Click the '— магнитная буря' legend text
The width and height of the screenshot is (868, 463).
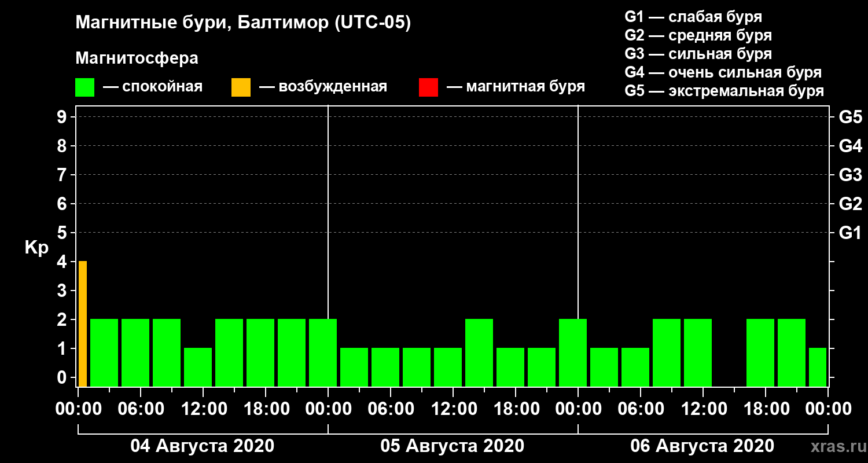click(x=516, y=87)
